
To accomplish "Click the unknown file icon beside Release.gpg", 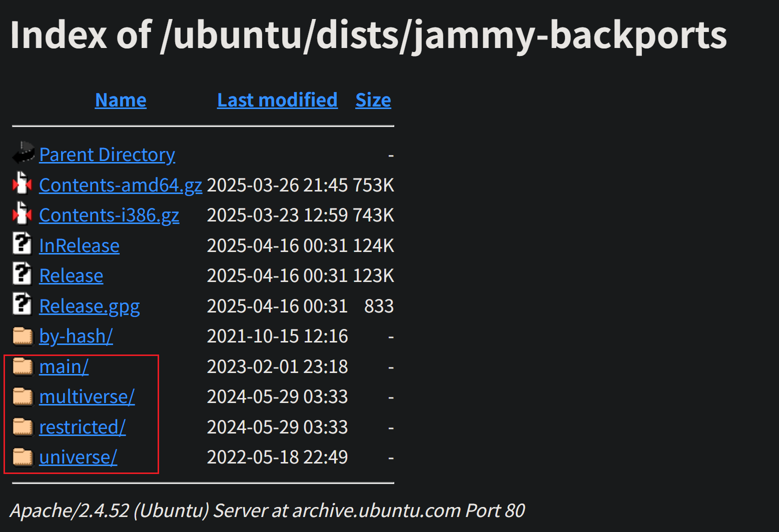I will [22, 304].
